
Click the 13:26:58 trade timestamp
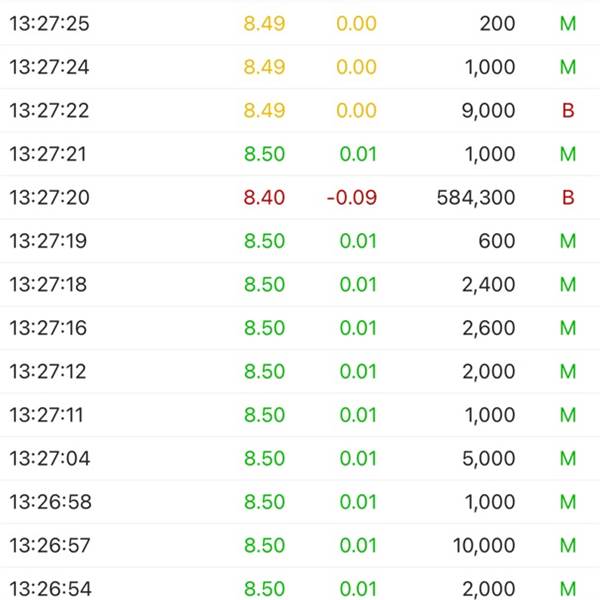(x=49, y=502)
